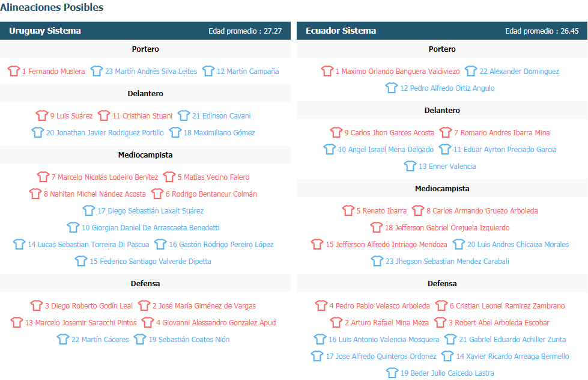588x380 pixels.
Task: Click Xavier Ricardo Arreaga Bermello name
Action: pos(512,356)
